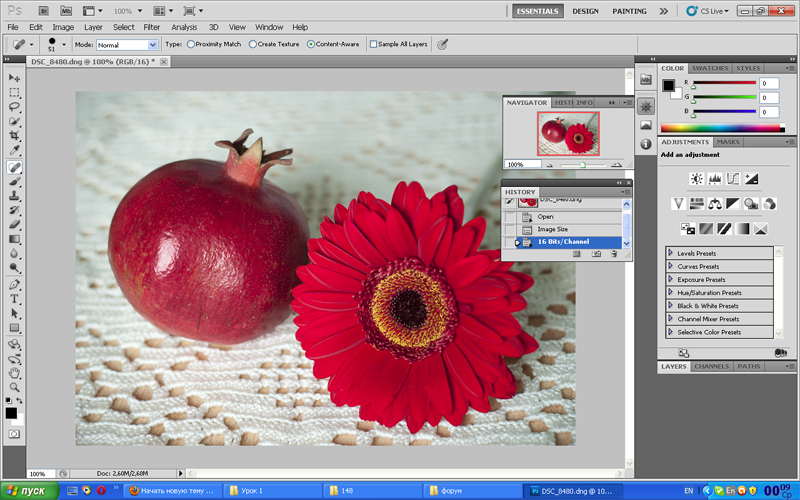
Task: Select the Hand tool
Action: pos(14,372)
